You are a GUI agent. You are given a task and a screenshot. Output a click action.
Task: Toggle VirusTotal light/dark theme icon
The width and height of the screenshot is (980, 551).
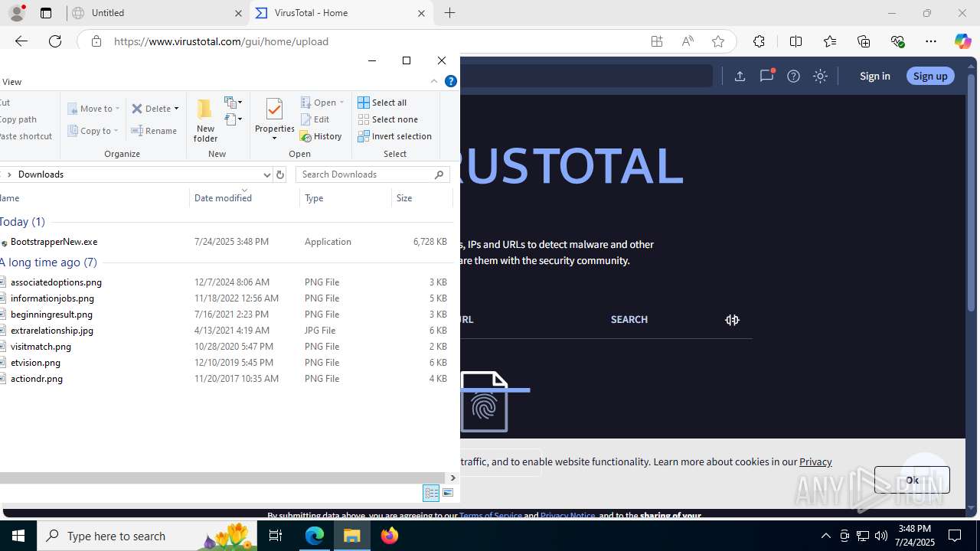point(820,76)
